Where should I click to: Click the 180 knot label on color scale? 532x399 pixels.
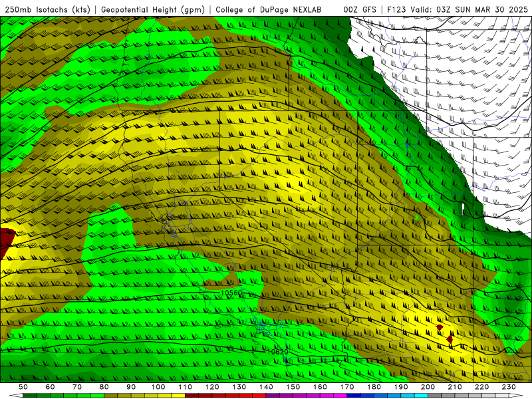[374, 387]
